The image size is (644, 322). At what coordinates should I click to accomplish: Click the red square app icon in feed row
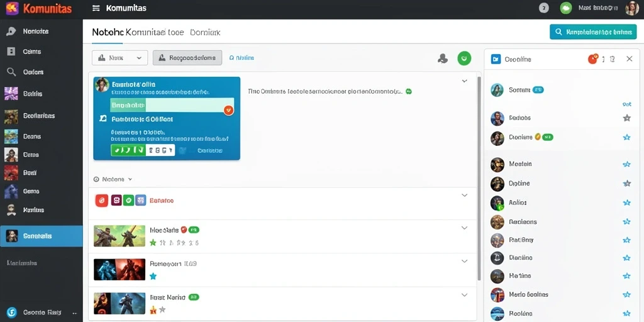coord(101,201)
